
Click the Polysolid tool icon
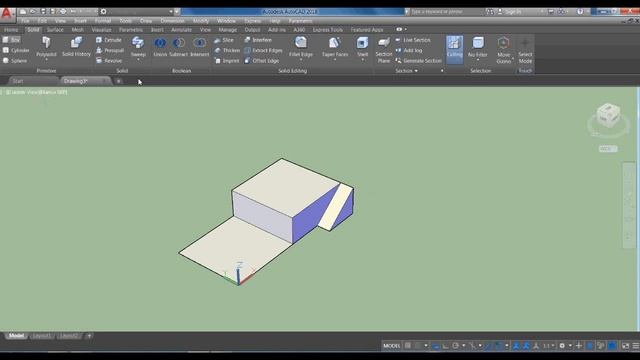(46, 42)
